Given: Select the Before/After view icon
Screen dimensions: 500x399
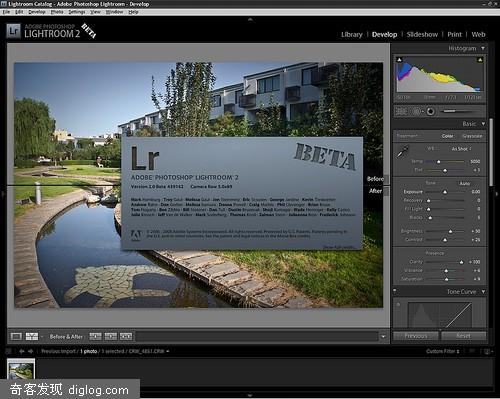Looking at the screenshot, I should pyautogui.click(x=32, y=337).
